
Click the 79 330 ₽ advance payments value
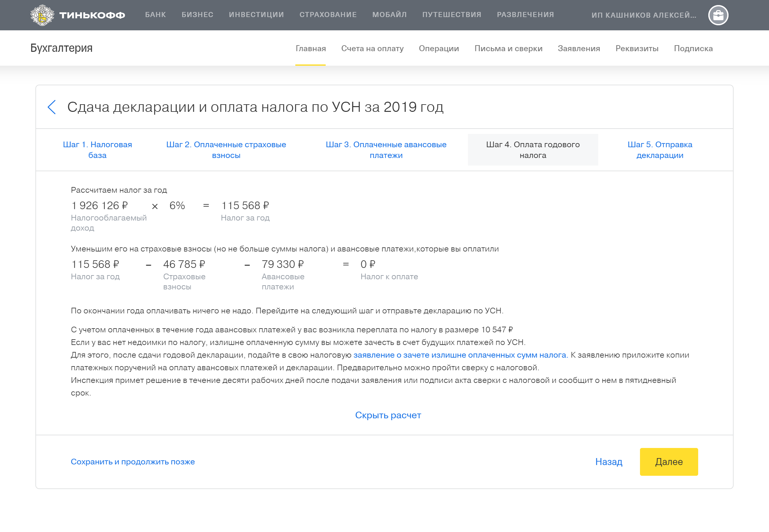[x=283, y=264]
